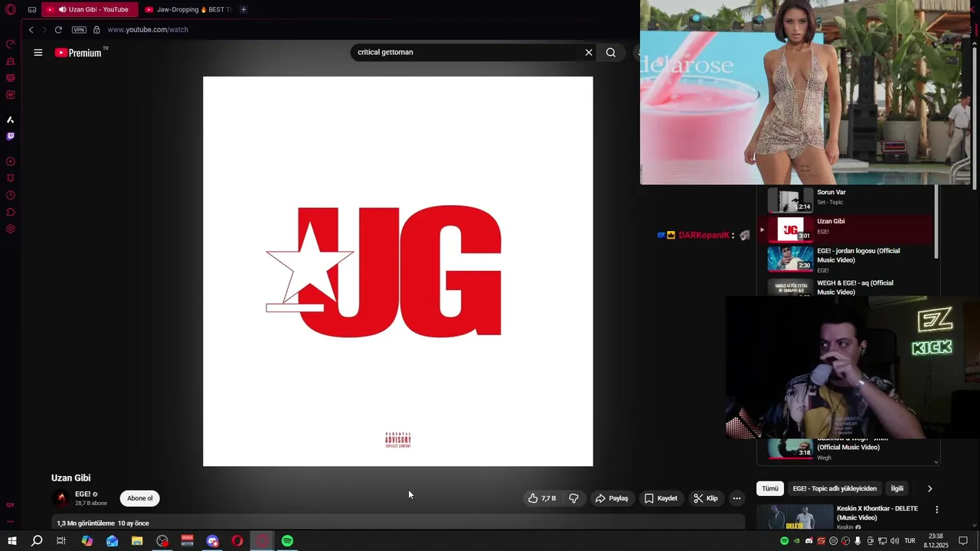Viewport: 980px width, 551px height.
Task: Show more filter chips with right arrow
Action: [930, 488]
